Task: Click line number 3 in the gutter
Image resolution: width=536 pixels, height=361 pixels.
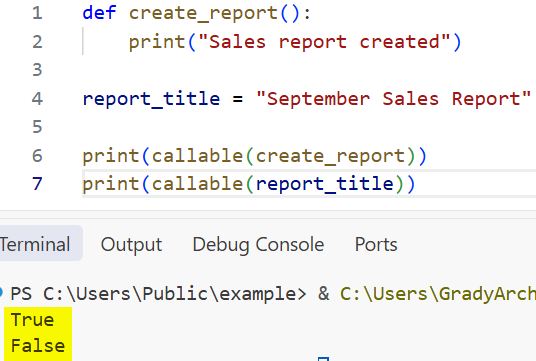Action: point(37,70)
